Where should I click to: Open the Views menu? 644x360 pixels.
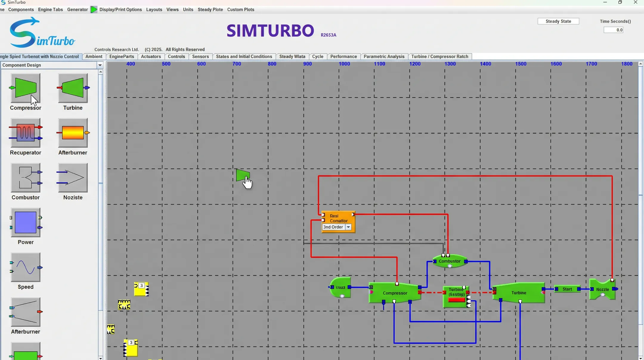click(x=172, y=10)
